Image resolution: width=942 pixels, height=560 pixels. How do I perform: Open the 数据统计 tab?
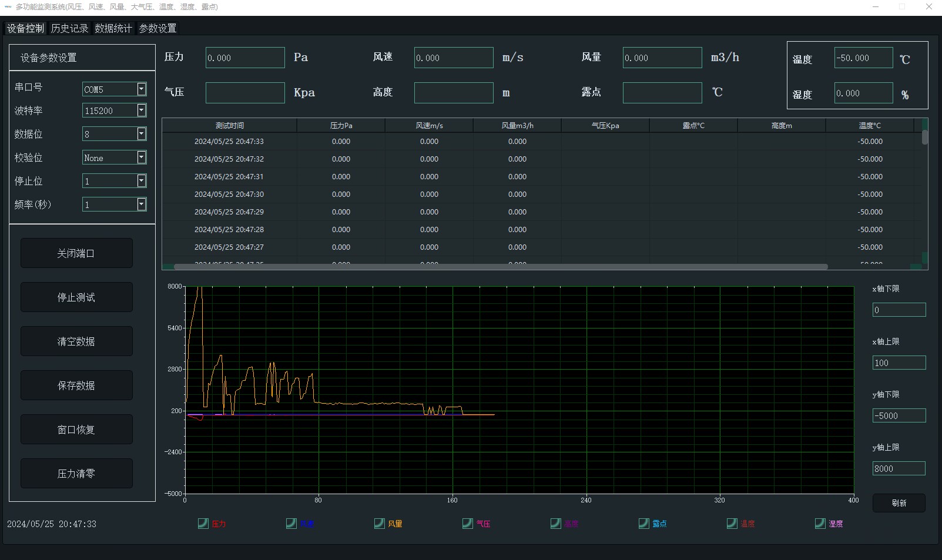[x=113, y=28]
